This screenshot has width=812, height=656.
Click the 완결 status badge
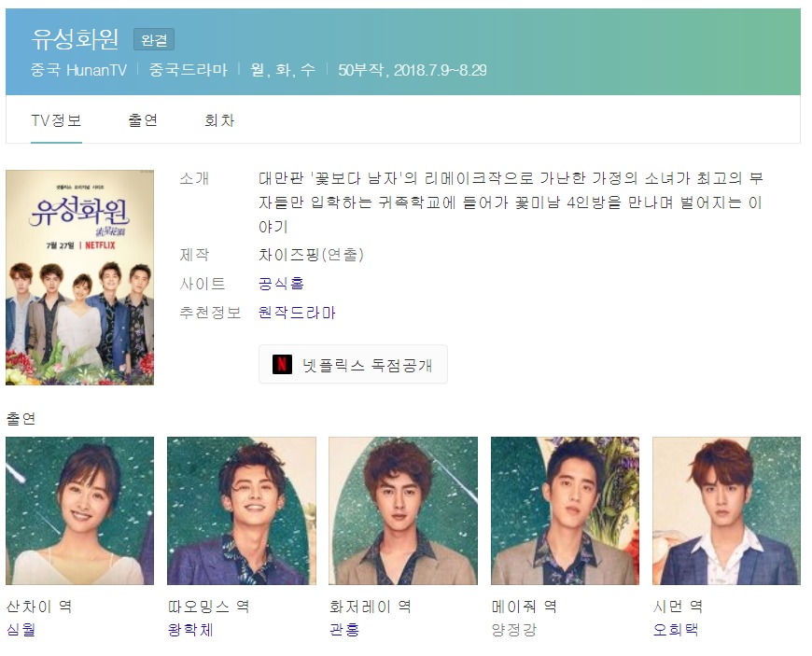point(154,40)
